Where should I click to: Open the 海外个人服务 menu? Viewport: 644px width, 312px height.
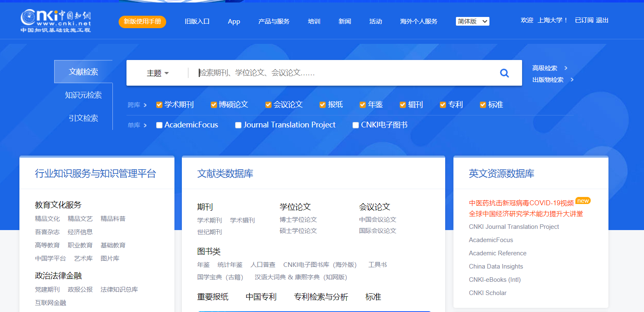click(419, 21)
